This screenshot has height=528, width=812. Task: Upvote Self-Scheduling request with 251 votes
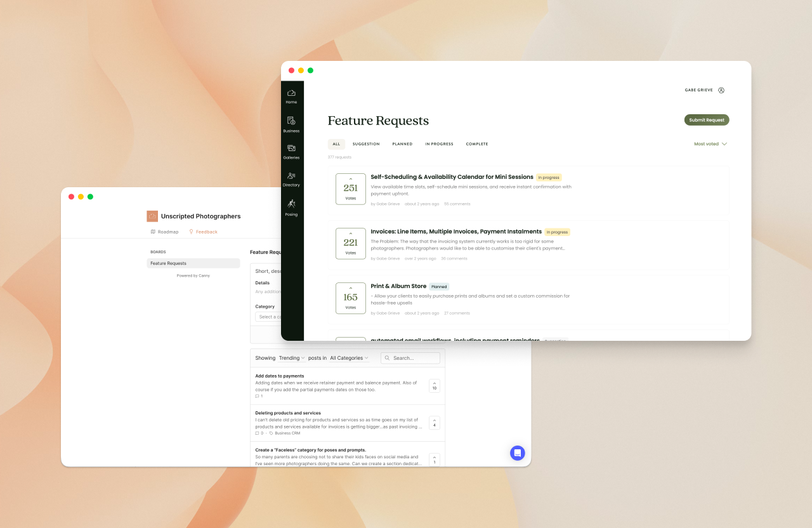[x=351, y=189]
